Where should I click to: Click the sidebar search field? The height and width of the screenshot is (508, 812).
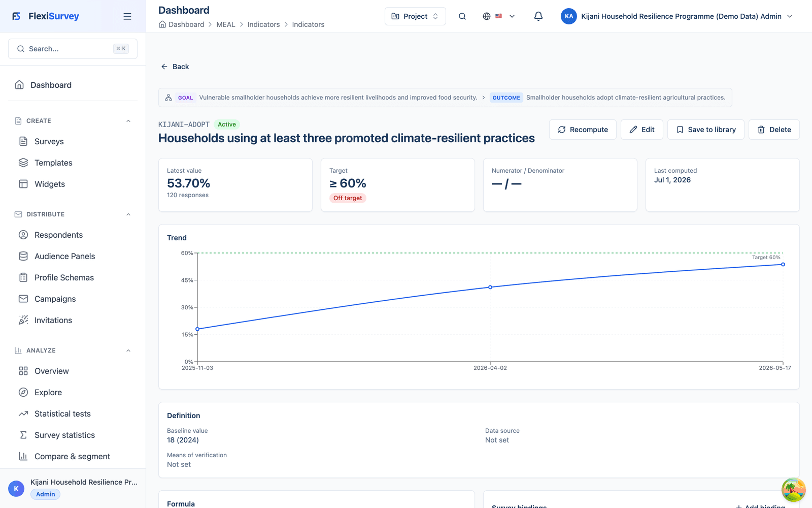(x=73, y=49)
